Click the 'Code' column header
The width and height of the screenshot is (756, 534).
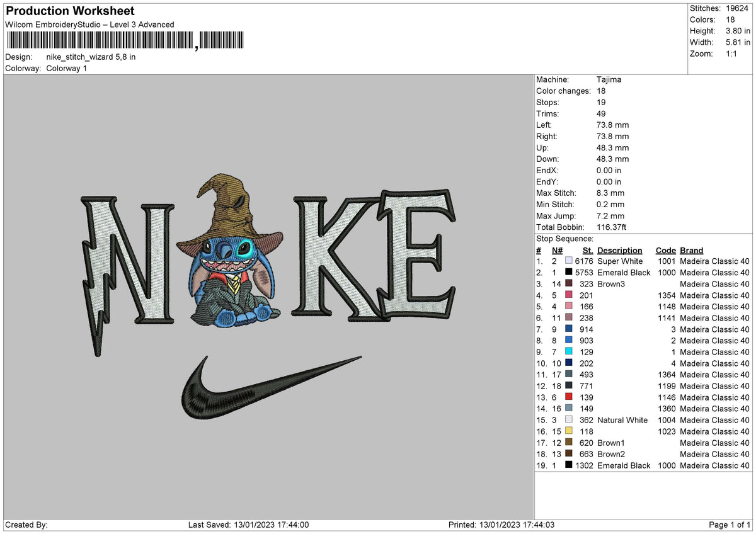[665, 250]
